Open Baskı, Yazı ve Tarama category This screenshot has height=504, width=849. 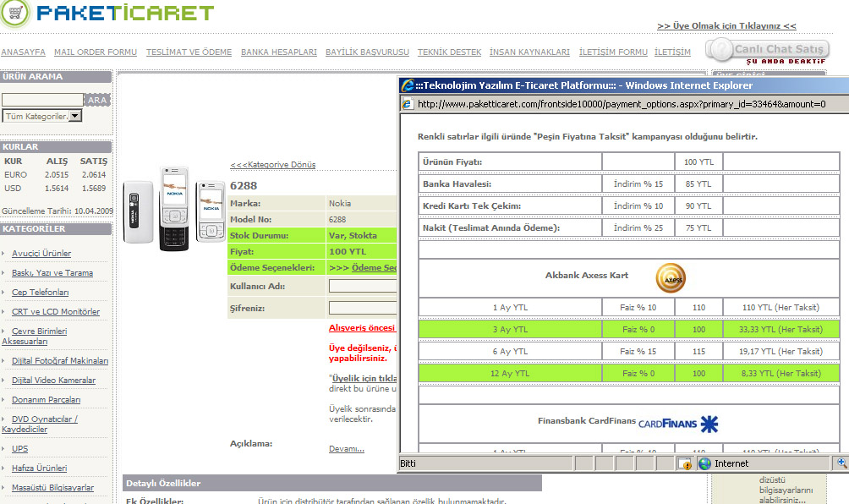coord(52,273)
